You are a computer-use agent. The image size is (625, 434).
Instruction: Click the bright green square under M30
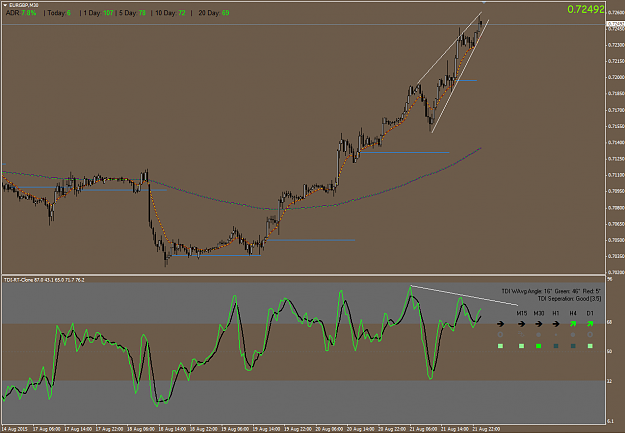(x=539, y=346)
